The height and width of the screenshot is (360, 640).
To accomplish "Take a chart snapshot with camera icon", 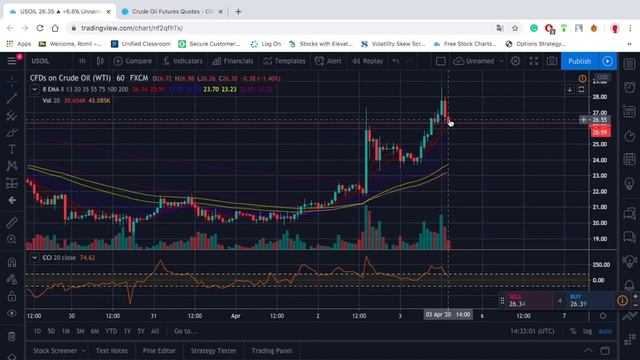I will tap(551, 61).
